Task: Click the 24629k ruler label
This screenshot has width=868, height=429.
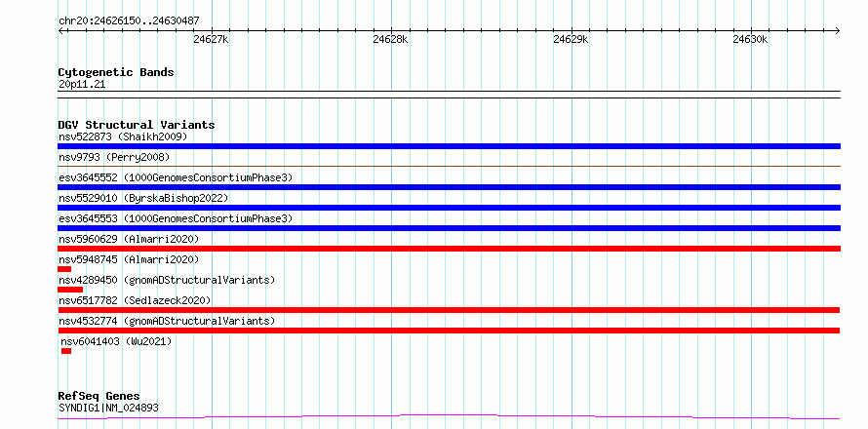Action: point(571,39)
